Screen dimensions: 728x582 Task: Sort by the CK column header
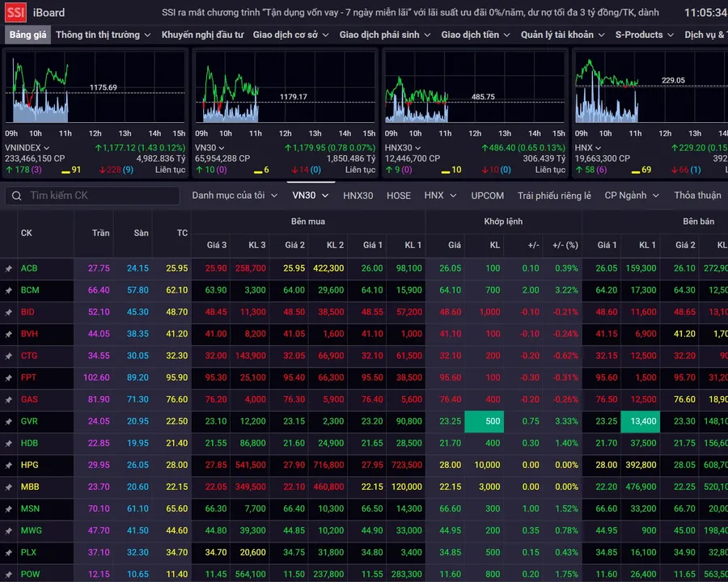[x=27, y=234]
